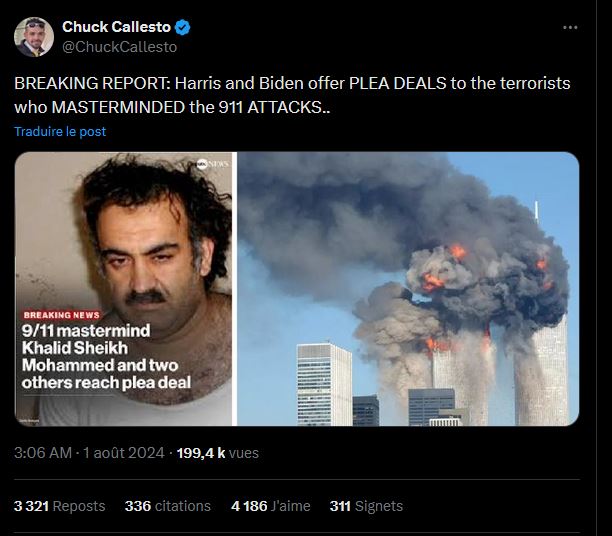
Task: Open the 4 186 J'aime list
Action: point(270,506)
